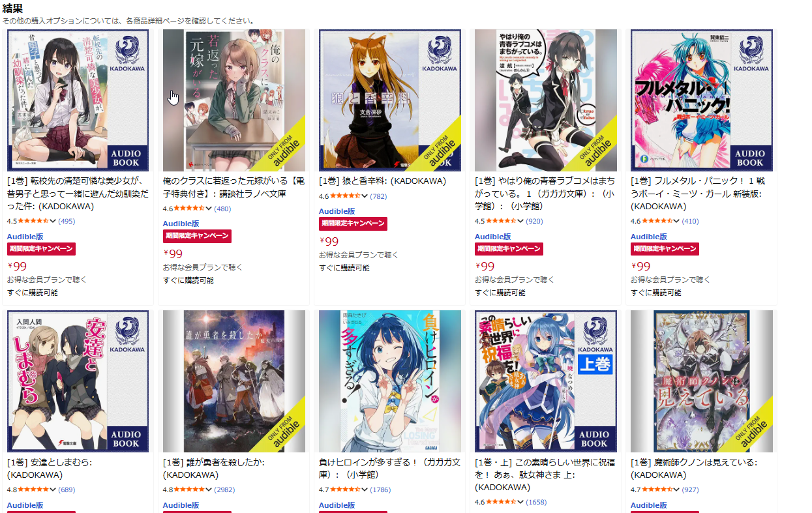Open the 負けヒロインが多すぎる cover image
The height and width of the screenshot is (513, 812).
tap(389, 381)
